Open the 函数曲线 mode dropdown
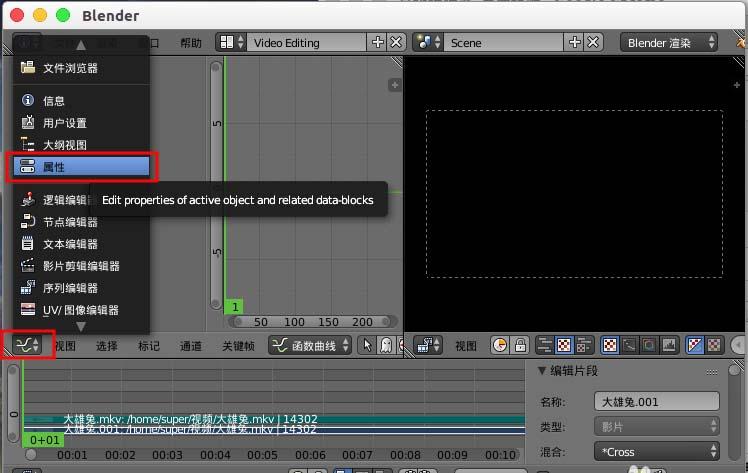This screenshot has width=748, height=473. click(x=310, y=345)
